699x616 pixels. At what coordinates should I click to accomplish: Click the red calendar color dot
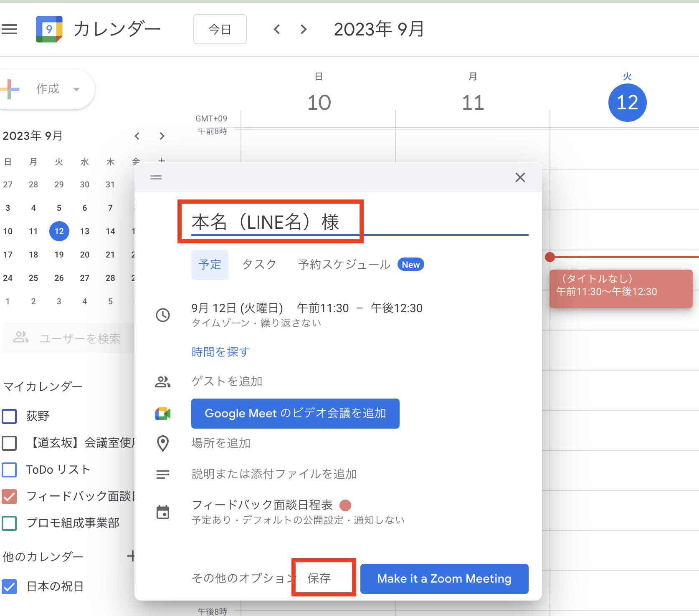(345, 505)
